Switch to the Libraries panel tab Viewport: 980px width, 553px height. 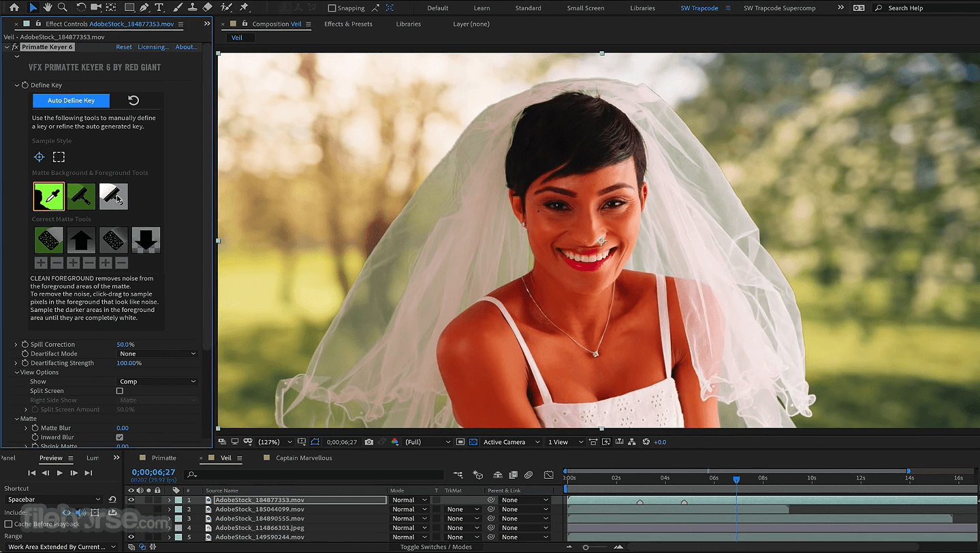408,24
